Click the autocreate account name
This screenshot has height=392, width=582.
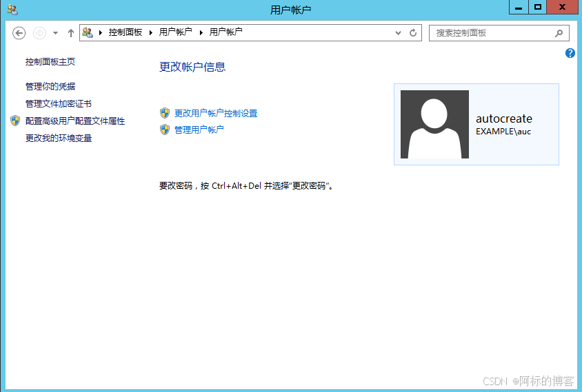[x=503, y=118]
